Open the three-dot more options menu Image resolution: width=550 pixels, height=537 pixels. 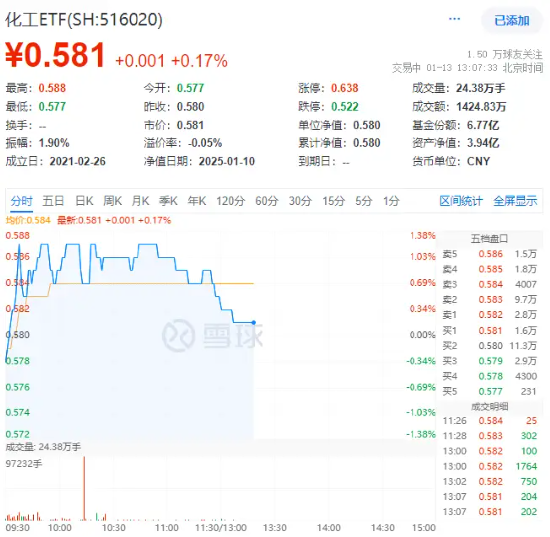tap(454, 19)
